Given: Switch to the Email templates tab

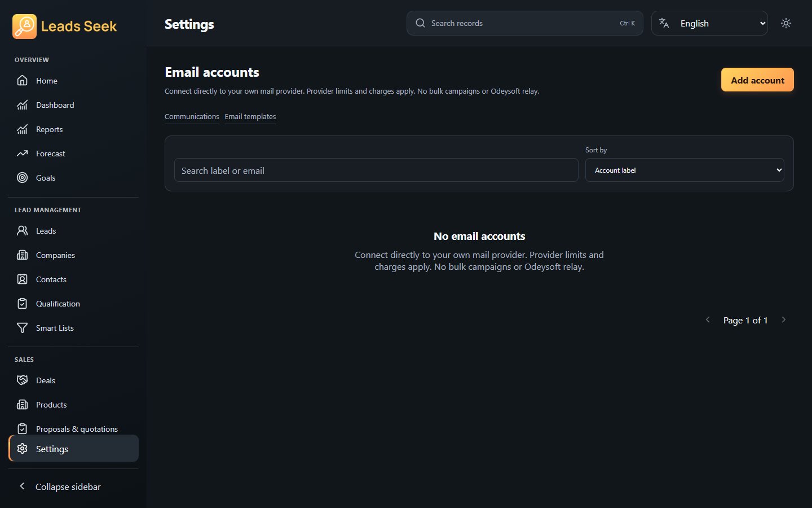Looking at the screenshot, I should (x=250, y=116).
